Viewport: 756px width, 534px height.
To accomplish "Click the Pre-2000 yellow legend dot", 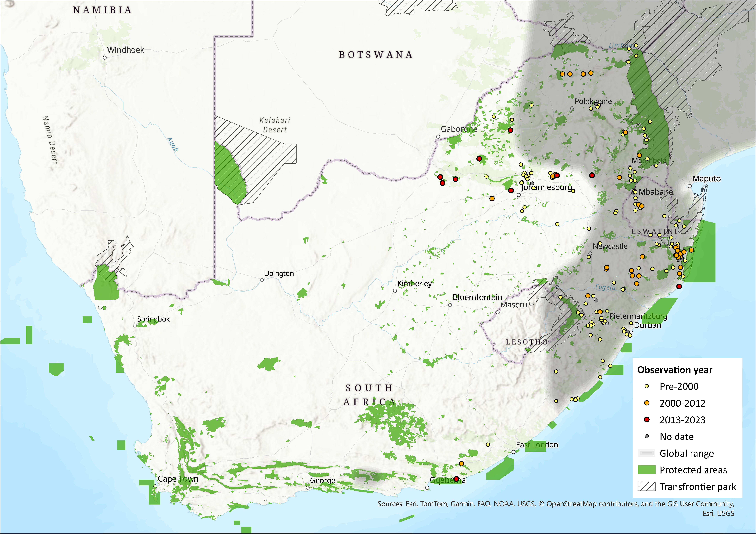I will 647,386.
